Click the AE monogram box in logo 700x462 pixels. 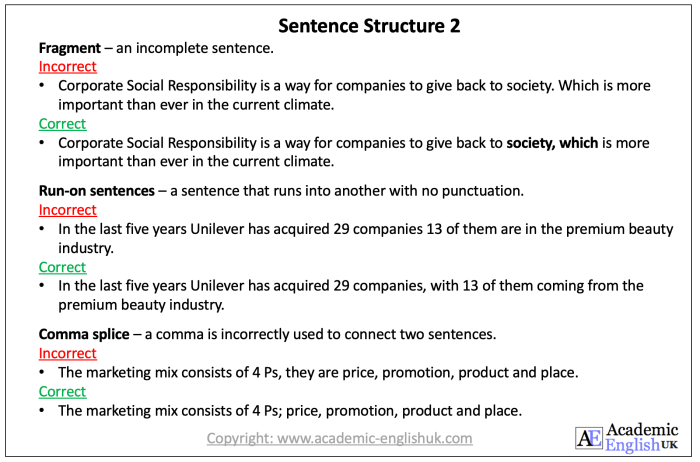(x=589, y=438)
